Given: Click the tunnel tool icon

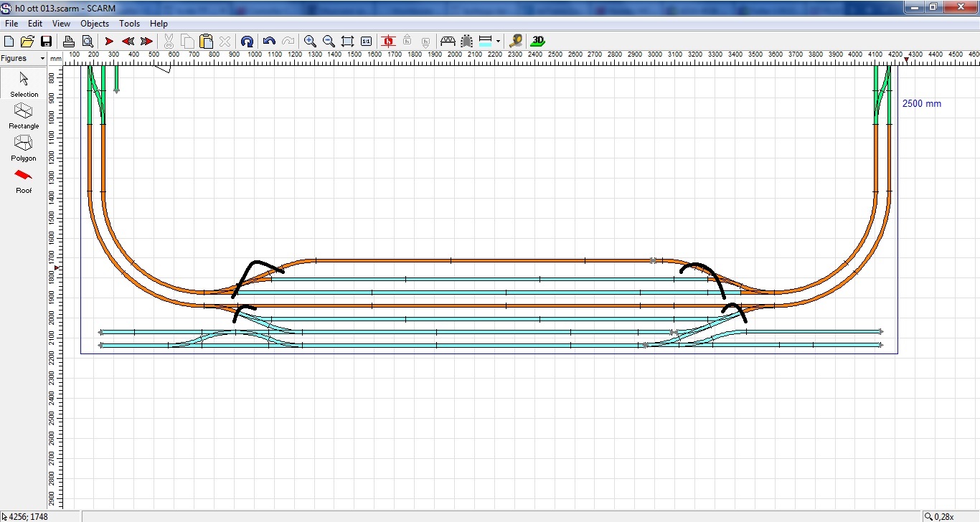Looking at the screenshot, I should pyautogui.click(x=467, y=42).
